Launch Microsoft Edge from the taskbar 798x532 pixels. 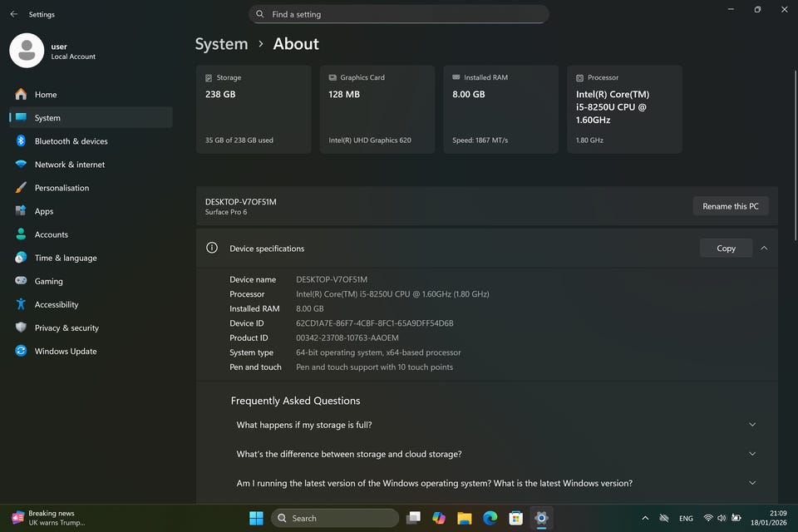pos(490,518)
